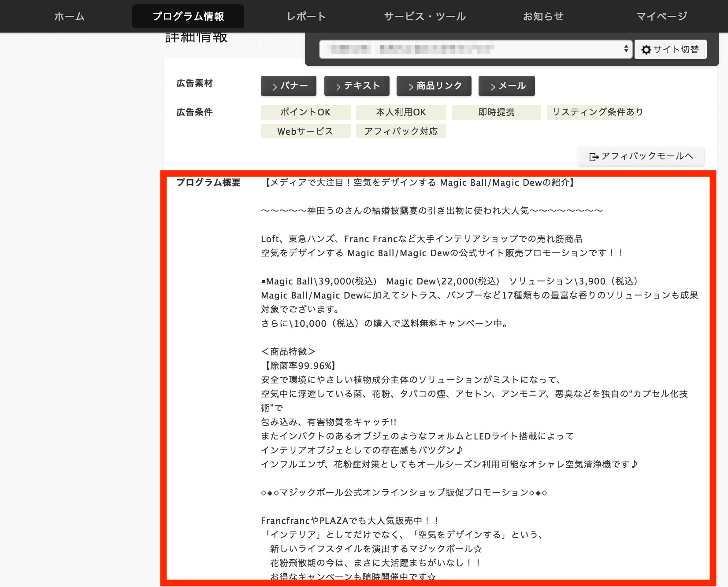
Task: Open the マイページ tab
Action: 662,16
